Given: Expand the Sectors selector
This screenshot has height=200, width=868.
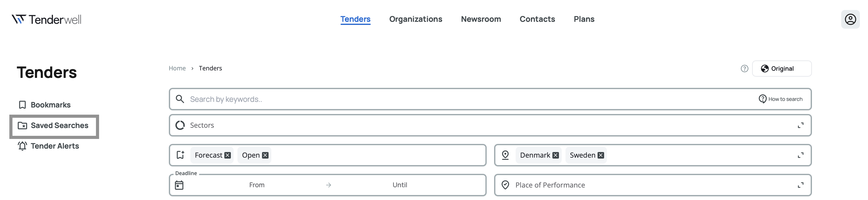Looking at the screenshot, I should tap(801, 126).
